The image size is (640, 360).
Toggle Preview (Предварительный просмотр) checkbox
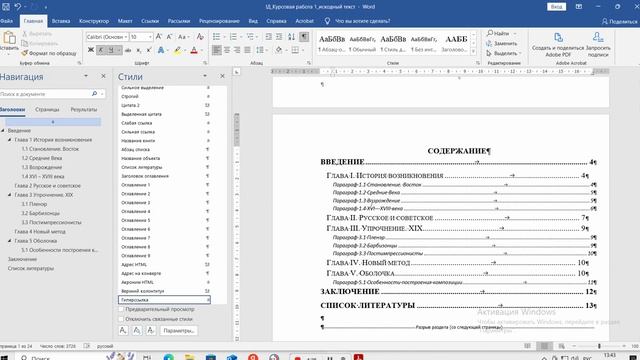pyautogui.click(x=121, y=309)
